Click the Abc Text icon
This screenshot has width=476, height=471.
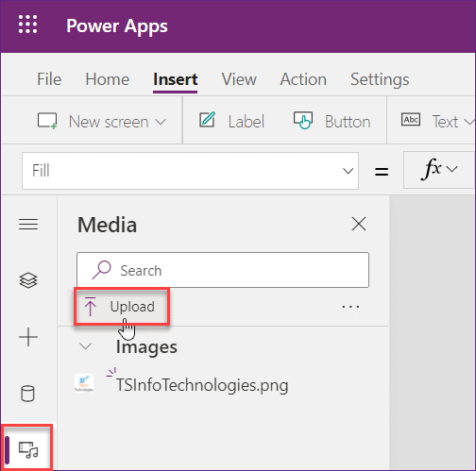411,120
